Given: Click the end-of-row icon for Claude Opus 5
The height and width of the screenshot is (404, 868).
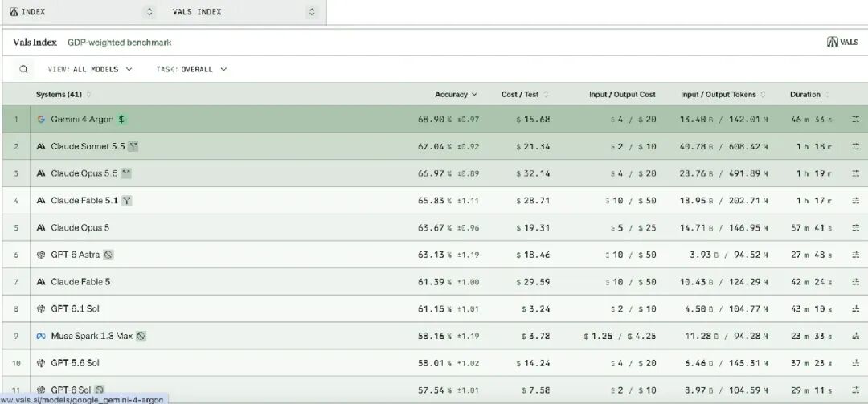Looking at the screenshot, I should coord(856,227).
